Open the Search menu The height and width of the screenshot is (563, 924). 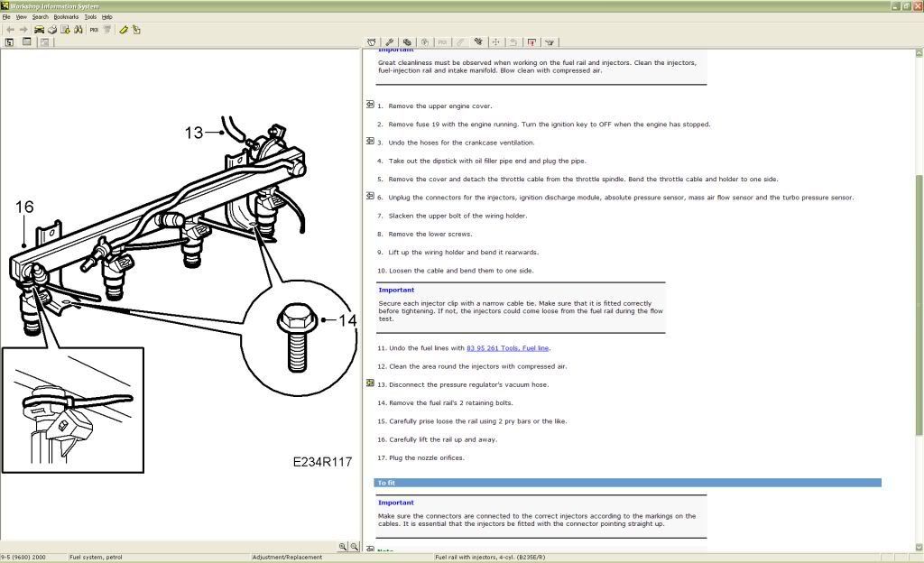41,17
